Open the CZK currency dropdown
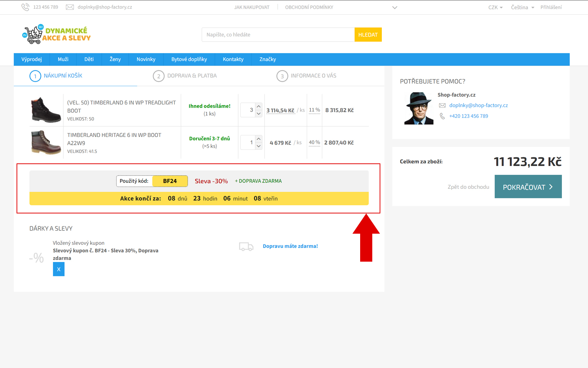The image size is (588, 368). click(495, 7)
